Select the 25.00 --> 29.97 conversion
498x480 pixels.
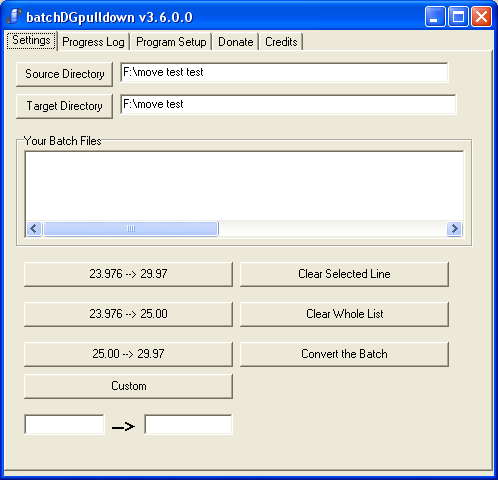coord(128,354)
